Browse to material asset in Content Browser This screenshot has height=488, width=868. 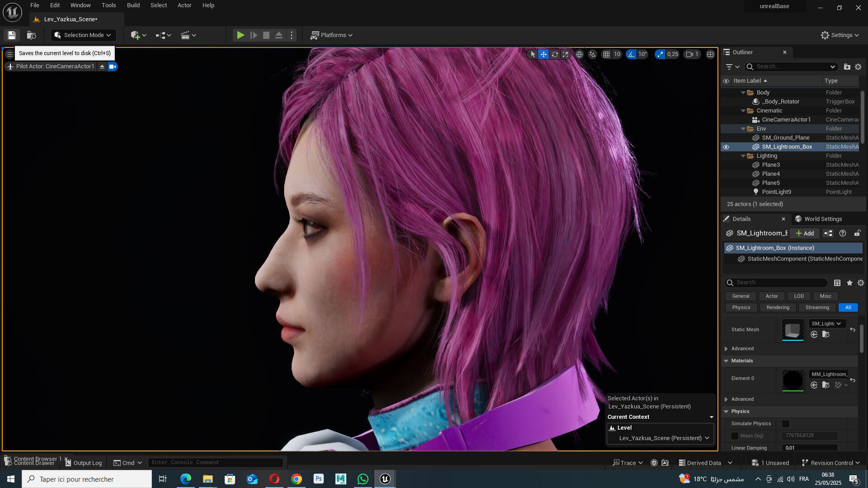[x=826, y=385]
